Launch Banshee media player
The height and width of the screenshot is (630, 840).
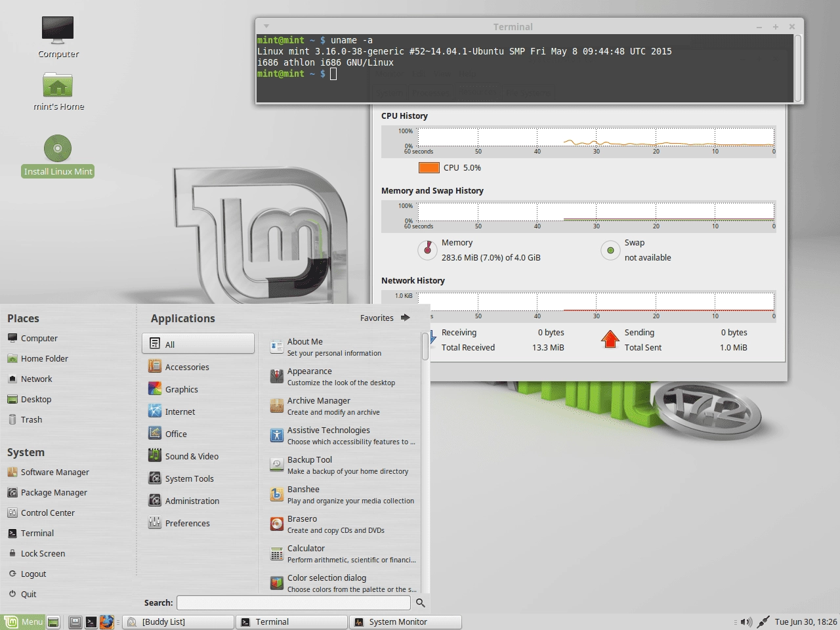coord(344,494)
